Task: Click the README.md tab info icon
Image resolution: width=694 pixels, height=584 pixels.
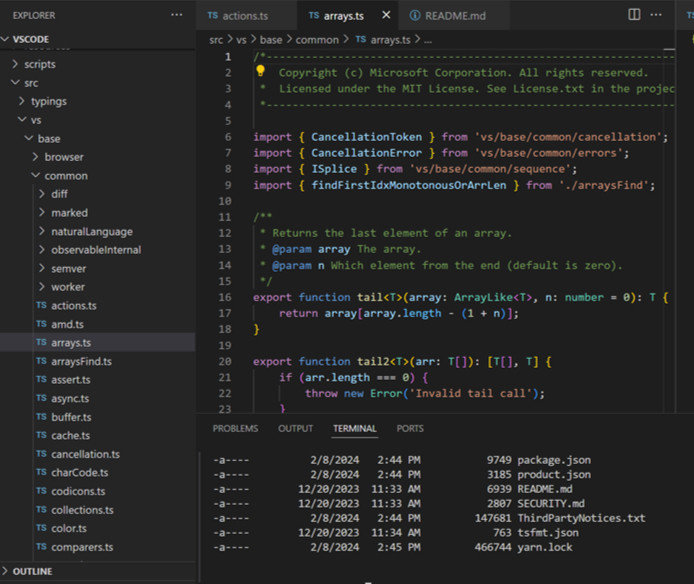Action: click(415, 16)
